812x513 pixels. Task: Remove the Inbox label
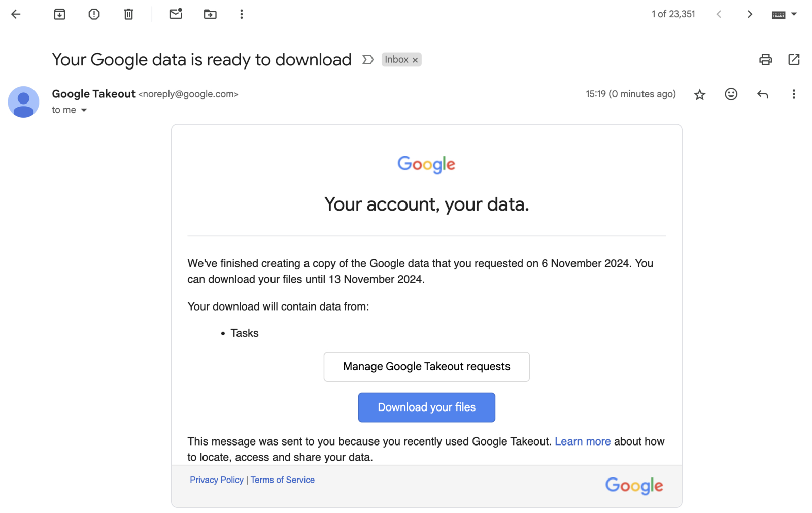point(415,59)
